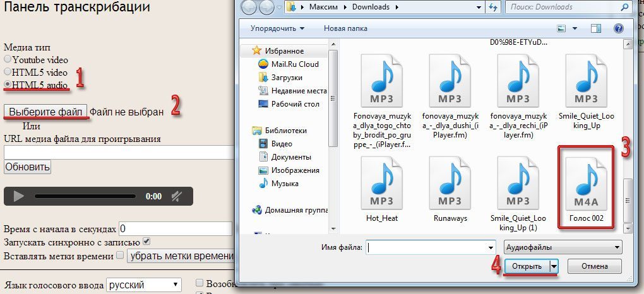Open the Упорядочить menu
This screenshot has height=294, width=644.
277,28
